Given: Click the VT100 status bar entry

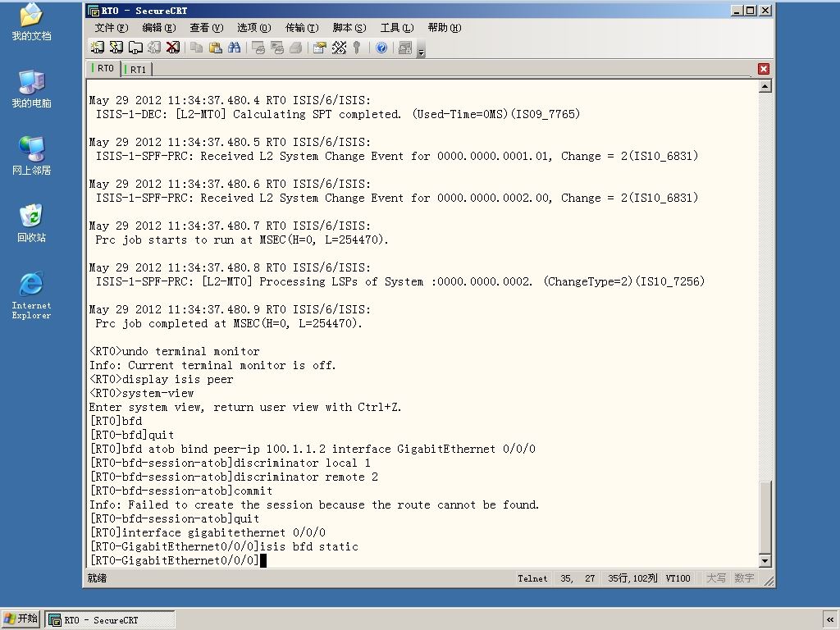Looking at the screenshot, I should pyautogui.click(x=678, y=578).
